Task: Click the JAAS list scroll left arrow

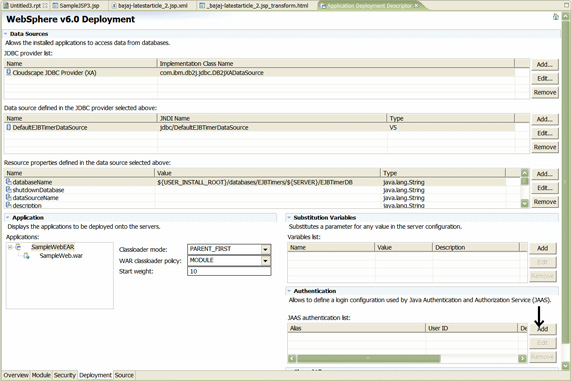Action: [292, 358]
